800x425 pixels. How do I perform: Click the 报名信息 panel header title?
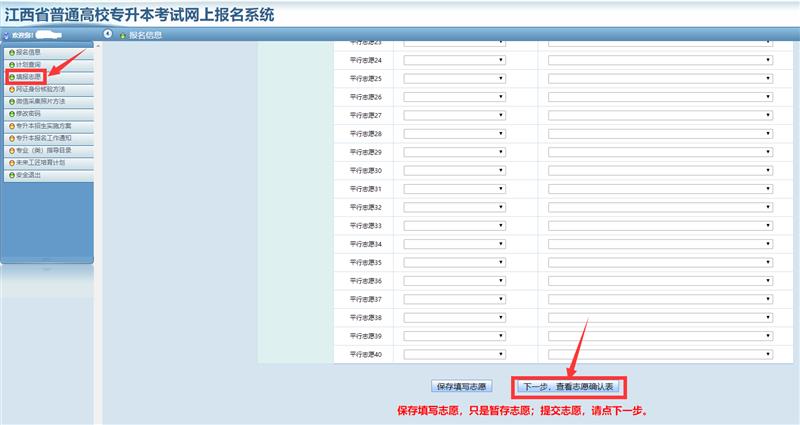click(x=145, y=35)
